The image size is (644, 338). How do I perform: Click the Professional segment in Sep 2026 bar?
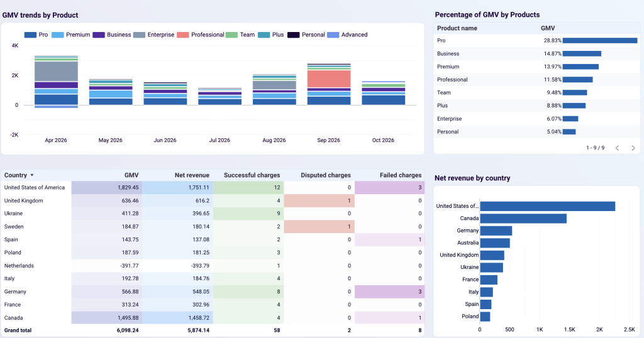click(x=329, y=79)
